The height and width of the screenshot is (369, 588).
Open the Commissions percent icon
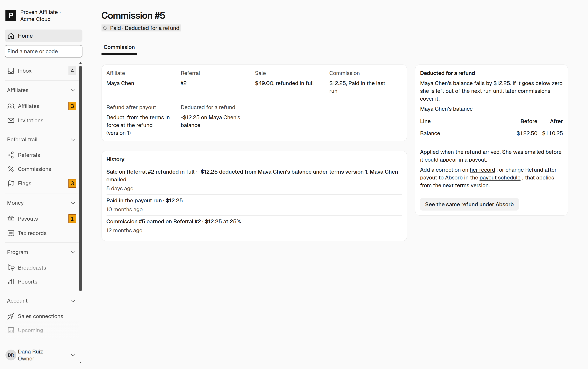pyautogui.click(x=11, y=169)
